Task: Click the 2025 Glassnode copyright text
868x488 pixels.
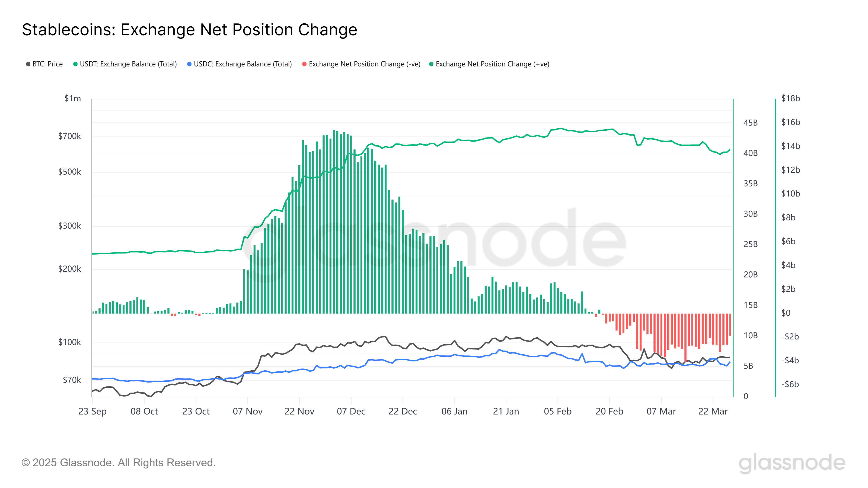Action: click(118, 463)
